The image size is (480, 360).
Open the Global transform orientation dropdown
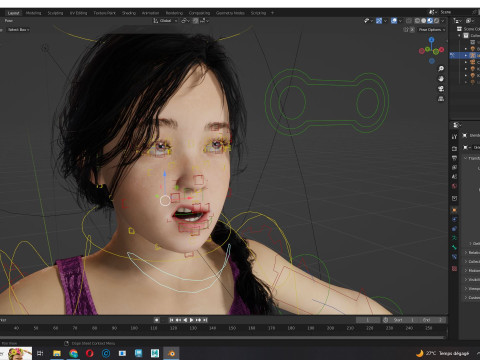(165, 21)
